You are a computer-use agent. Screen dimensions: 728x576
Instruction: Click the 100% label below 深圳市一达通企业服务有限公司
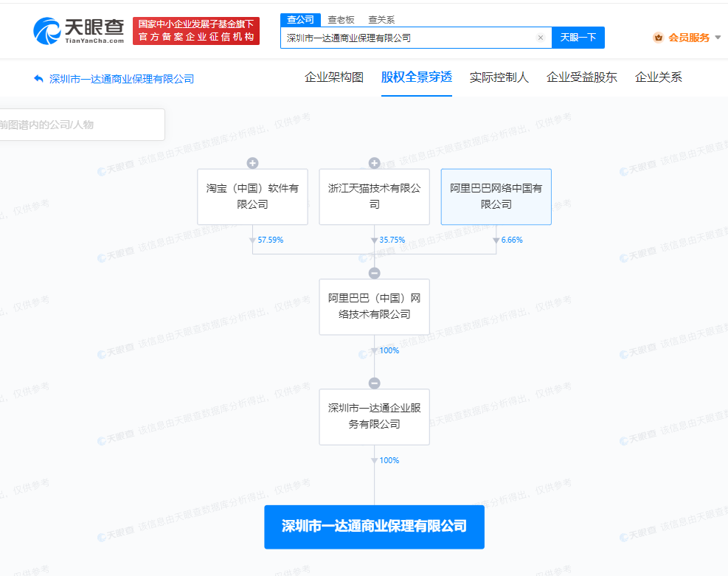click(389, 460)
